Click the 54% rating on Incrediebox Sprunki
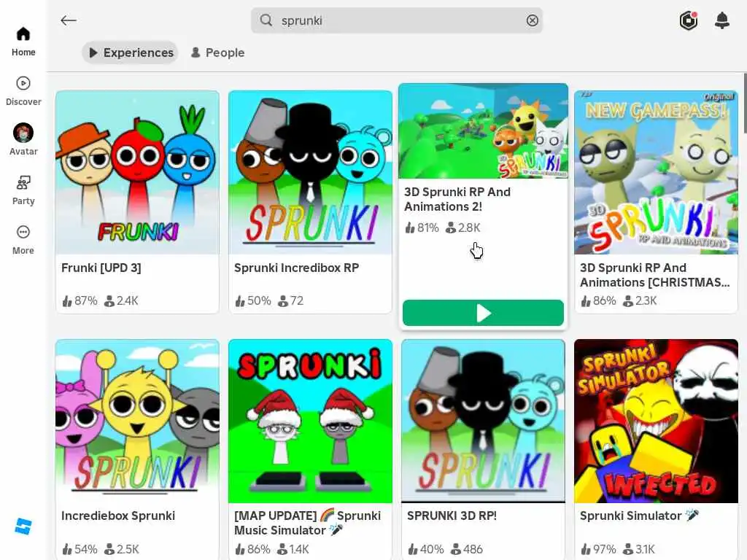The height and width of the screenshot is (560, 747). coord(80,550)
